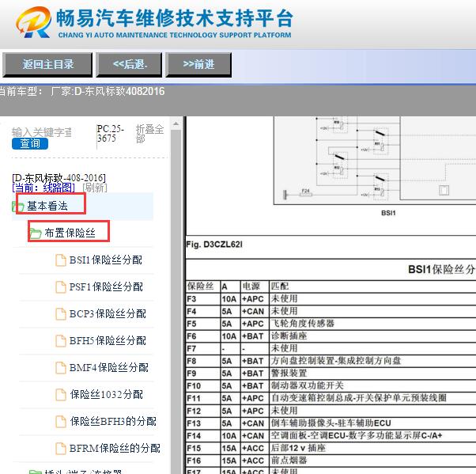476x474 pixels.
Task: Click 方向盘控制装置-集成控制方向盘 cell
Action: click(x=336, y=361)
